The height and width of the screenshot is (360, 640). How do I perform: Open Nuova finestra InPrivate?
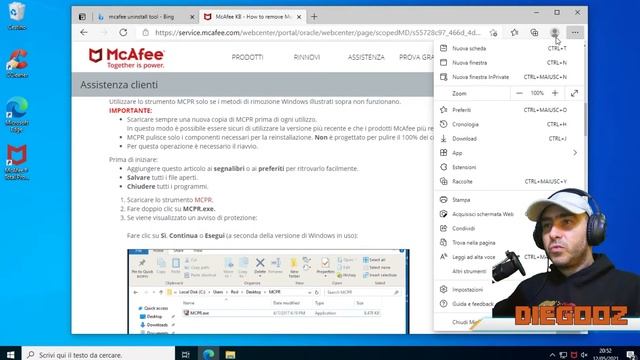(509, 77)
